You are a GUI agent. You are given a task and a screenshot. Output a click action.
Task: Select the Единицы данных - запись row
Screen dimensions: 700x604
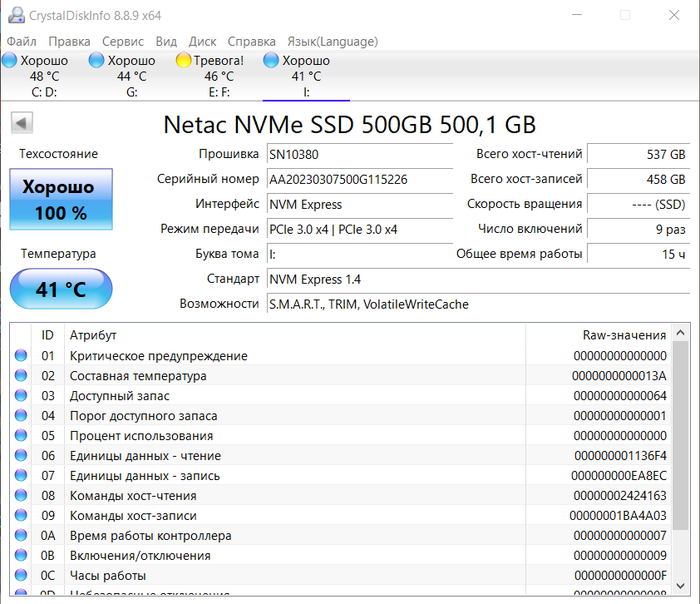(x=341, y=475)
